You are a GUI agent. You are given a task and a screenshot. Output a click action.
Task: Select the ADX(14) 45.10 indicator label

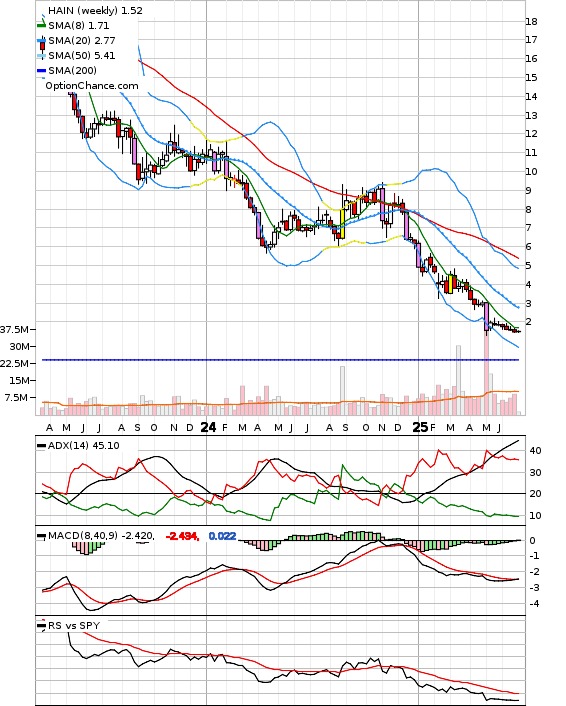click(x=84, y=445)
